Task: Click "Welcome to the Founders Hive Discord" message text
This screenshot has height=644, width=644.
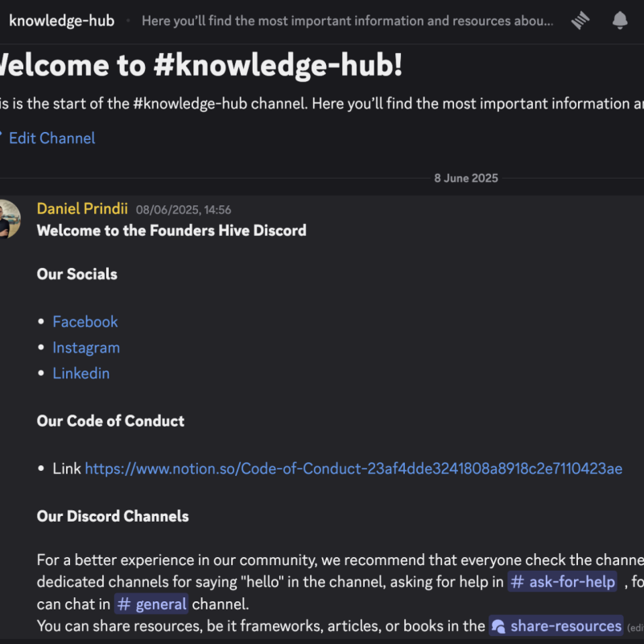Action: [171, 230]
